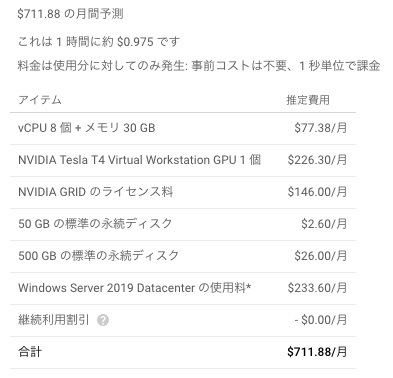The width and height of the screenshot is (393, 378).
Task: Click the $146.00/月 license cost
Action: pos(317,192)
